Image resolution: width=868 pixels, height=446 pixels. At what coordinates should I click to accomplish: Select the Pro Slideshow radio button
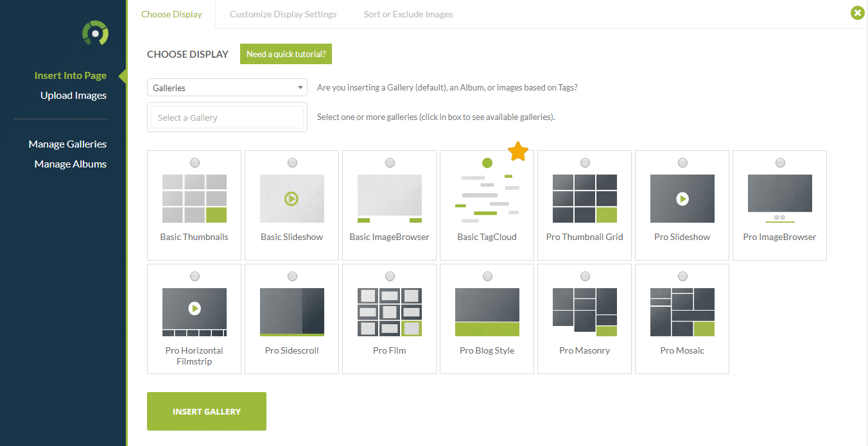(x=682, y=163)
